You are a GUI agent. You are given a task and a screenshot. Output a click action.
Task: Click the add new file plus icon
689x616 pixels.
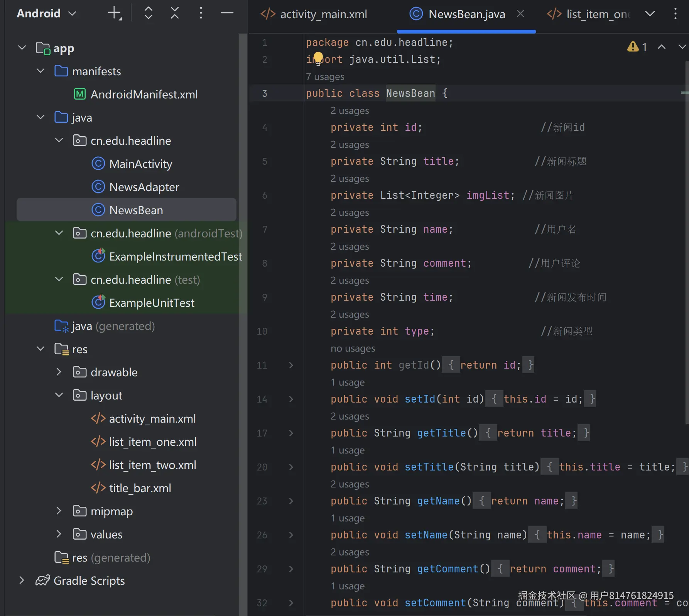pos(115,13)
